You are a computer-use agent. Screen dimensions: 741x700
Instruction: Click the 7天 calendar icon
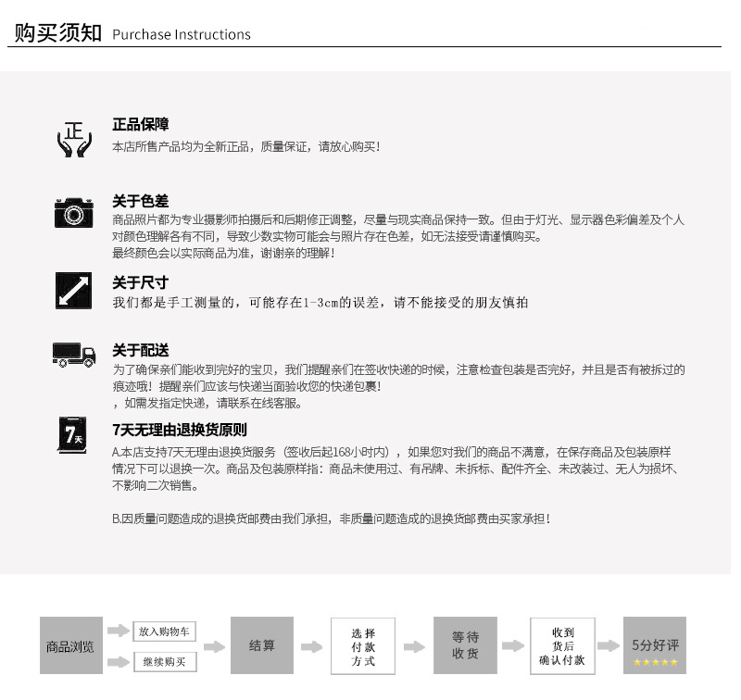pyautogui.click(x=72, y=435)
